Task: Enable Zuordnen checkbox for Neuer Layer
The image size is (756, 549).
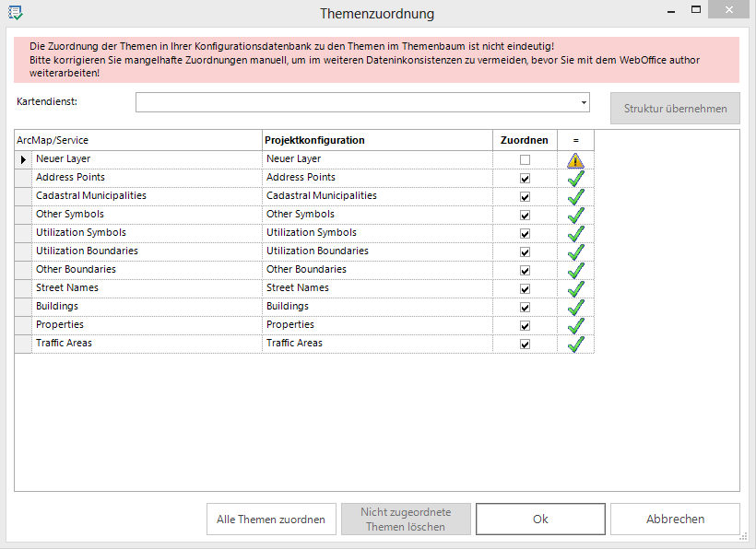Action: pos(525,159)
